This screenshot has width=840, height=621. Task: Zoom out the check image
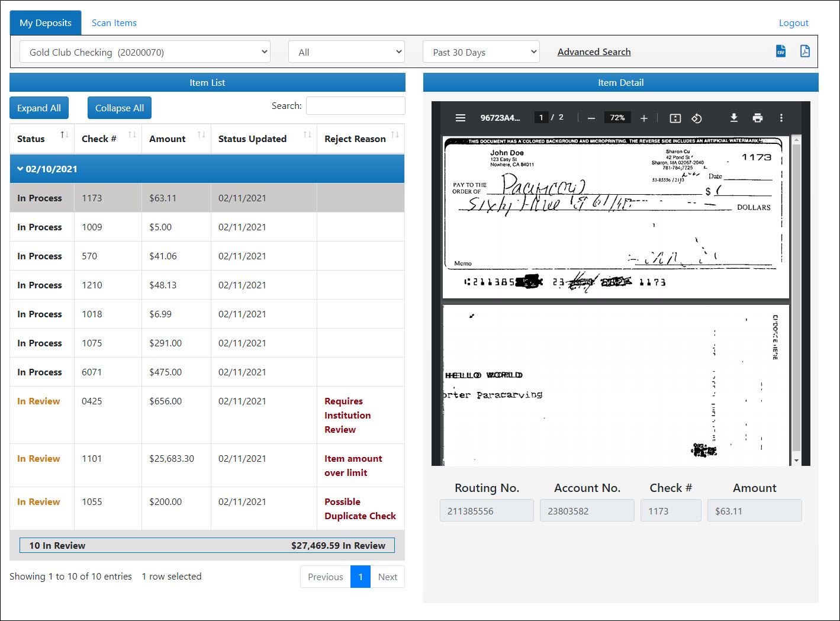[591, 118]
